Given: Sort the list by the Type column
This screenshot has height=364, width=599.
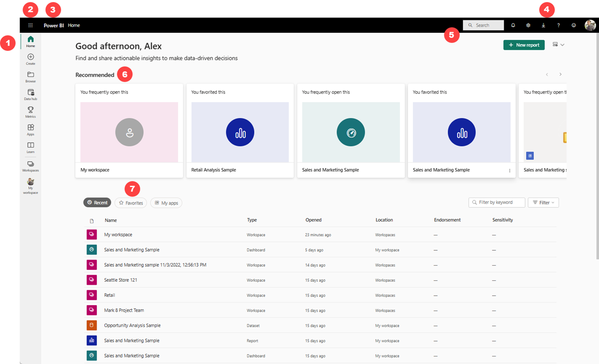Looking at the screenshot, I should [252, 220].
